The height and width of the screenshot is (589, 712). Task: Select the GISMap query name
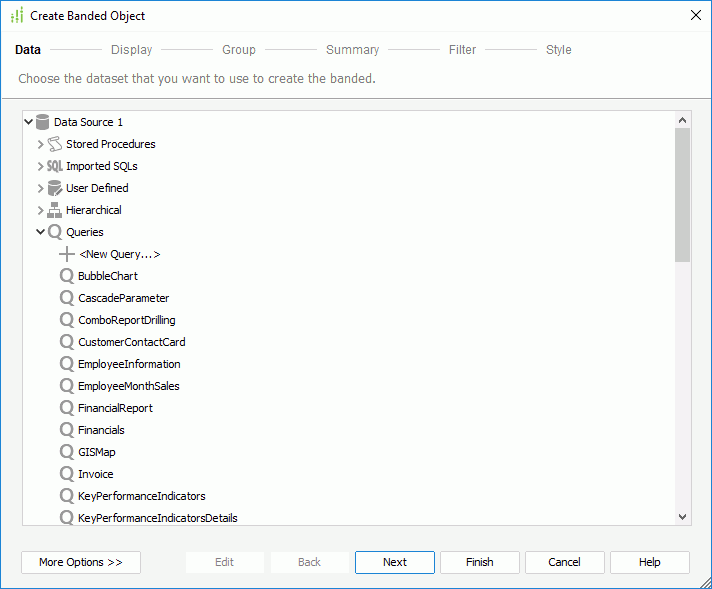click(97, 452)
